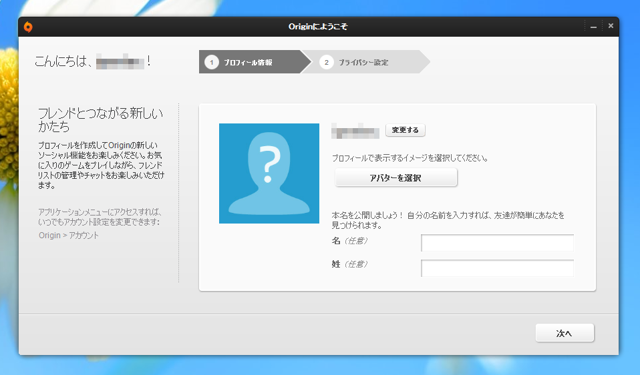Screen dimensions: 640x375
Task: Click the Origin logo icon in title bar
Action: (x=28, y=27)
